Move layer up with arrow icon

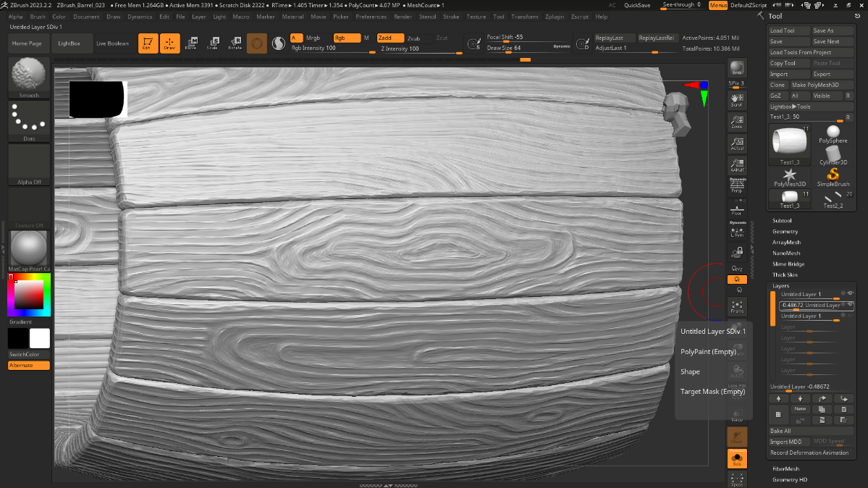pyautogui.click(x=778, y=399)
